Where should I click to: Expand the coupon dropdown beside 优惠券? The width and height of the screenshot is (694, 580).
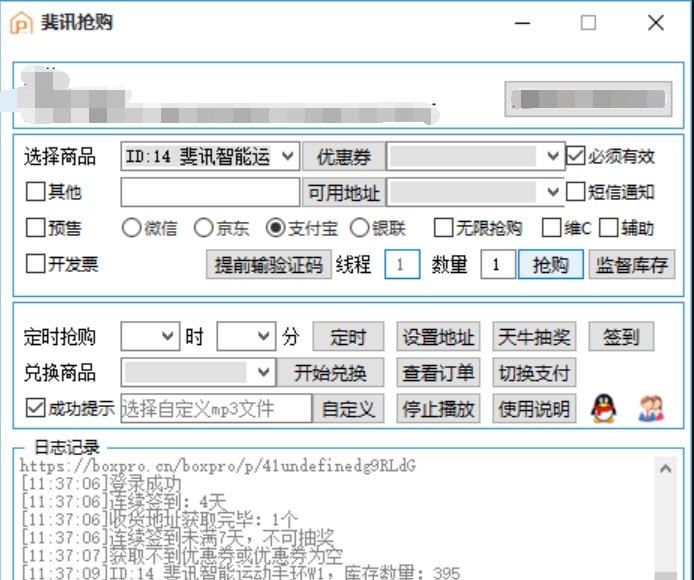point(475,156)
